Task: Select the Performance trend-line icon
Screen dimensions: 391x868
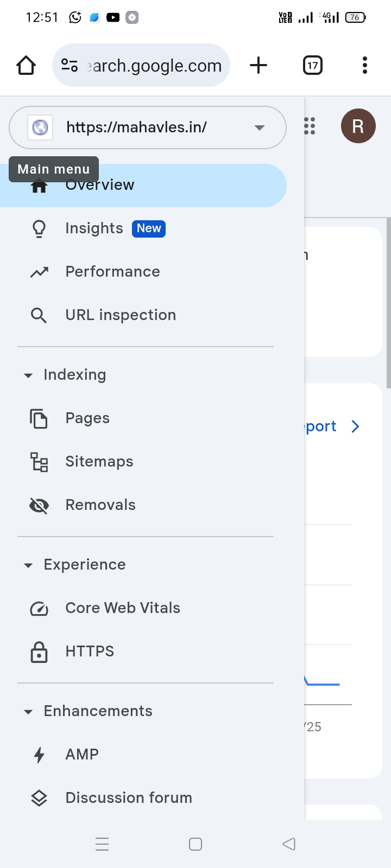Action: (39, 272)
